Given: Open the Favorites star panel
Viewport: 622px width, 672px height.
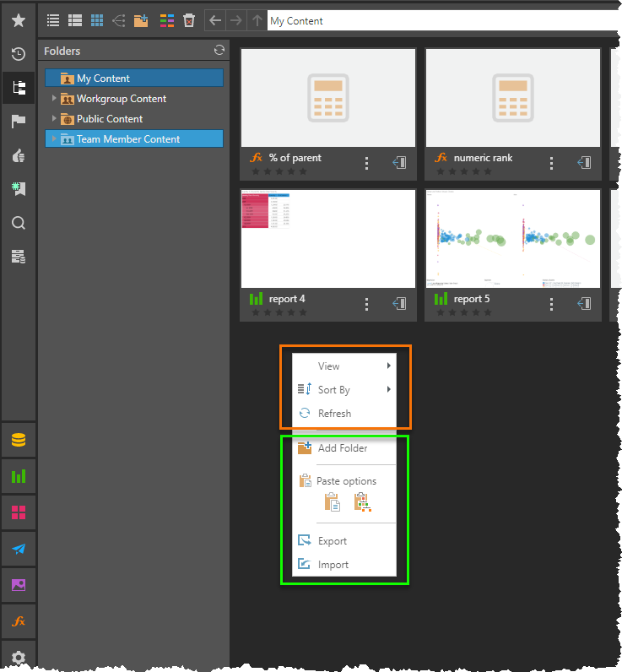Looking at the screenshot, I should 18,20.
